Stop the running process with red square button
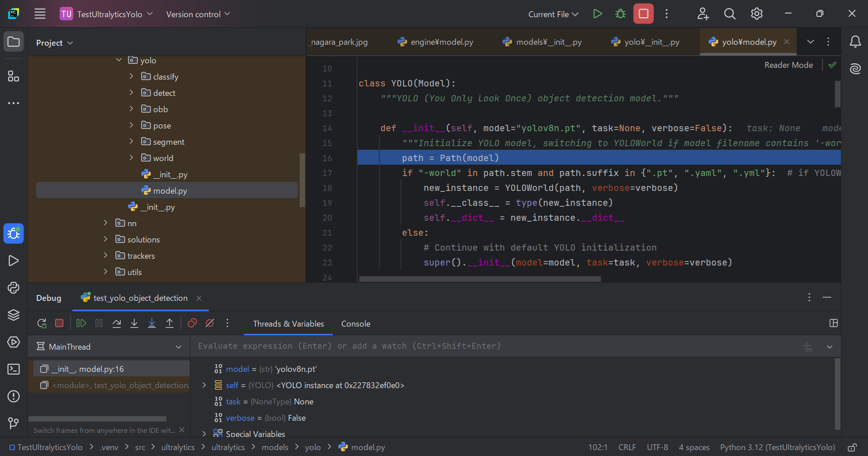Image resolution: width=868 pixels, height=456 pixels. 643,14
